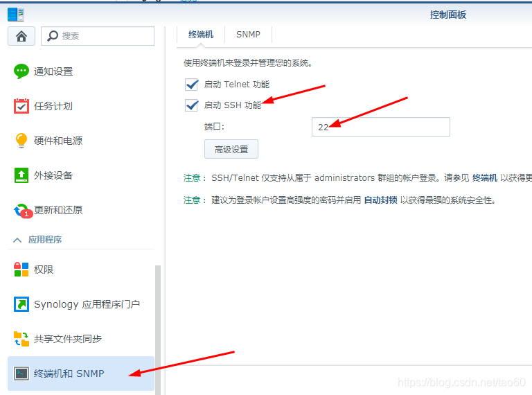Click the magnifier icon in search box
532x395 pixels.
point(53,35)
